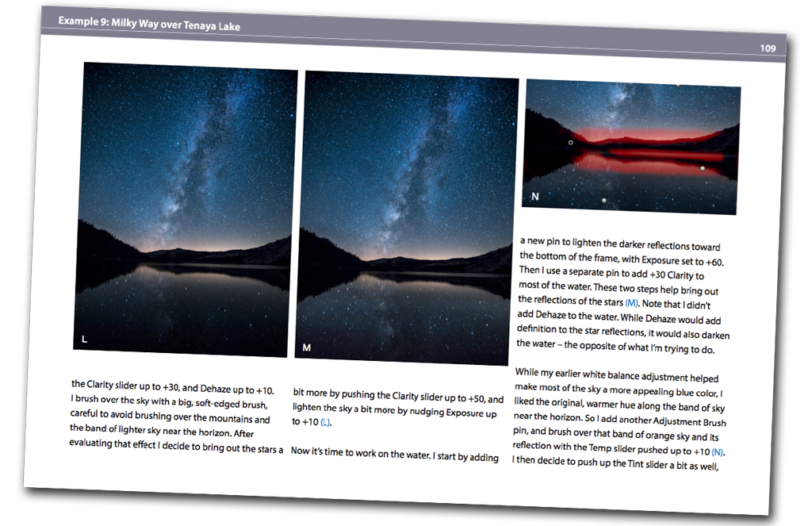
Task: Click the text "lighten the sky a bit more by nudging Exposure up"
Action: (x=395, y=410)
